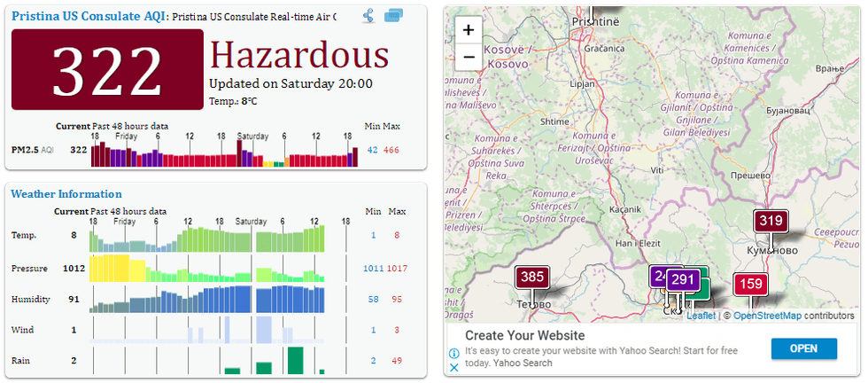
Task: Select the 385 AQI marker near Tetovo
Action: click(x=531, y=277)
